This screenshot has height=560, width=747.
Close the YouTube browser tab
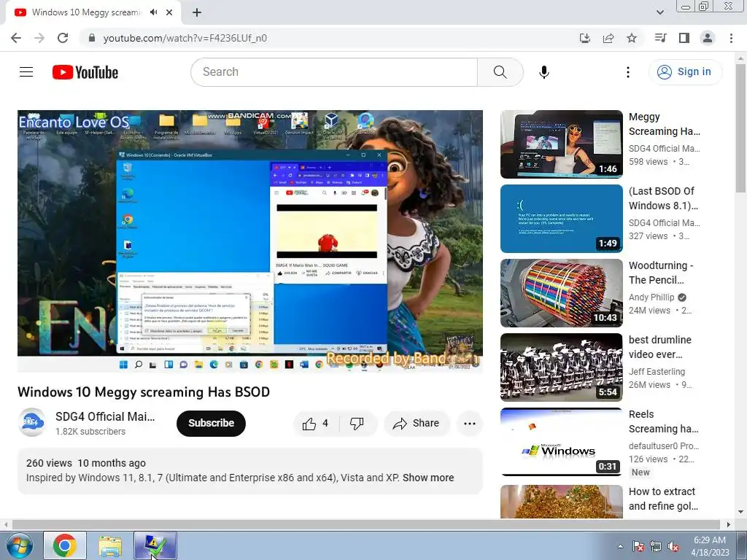coord(169,12)
